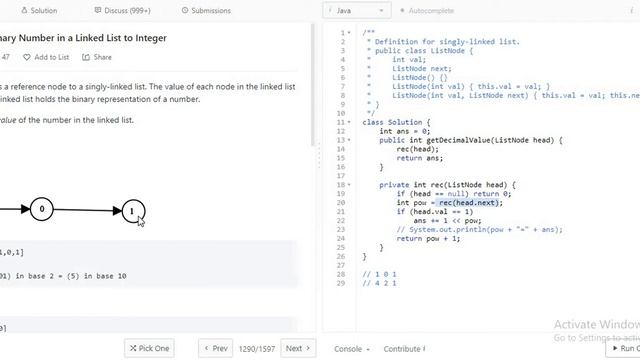
Task: Click the 'if (head.val == 1)' line
Action: click(x=435, y=212)
